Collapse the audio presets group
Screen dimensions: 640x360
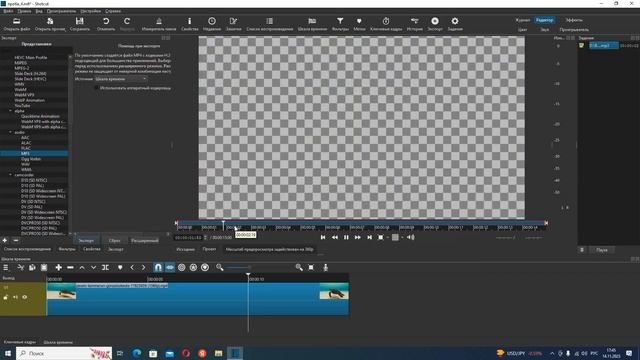tap(11, 132)
